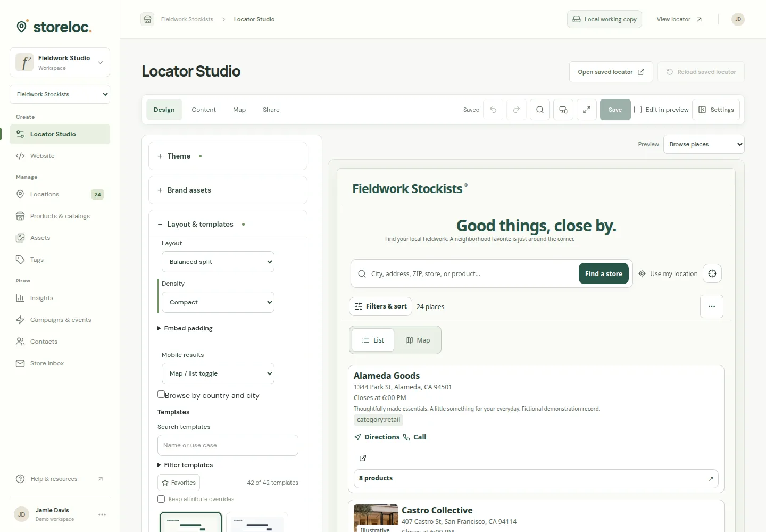Click the external link icon under Alameda Goods
The height and width of the screenshot is (532, 766).
pos(363,458)
